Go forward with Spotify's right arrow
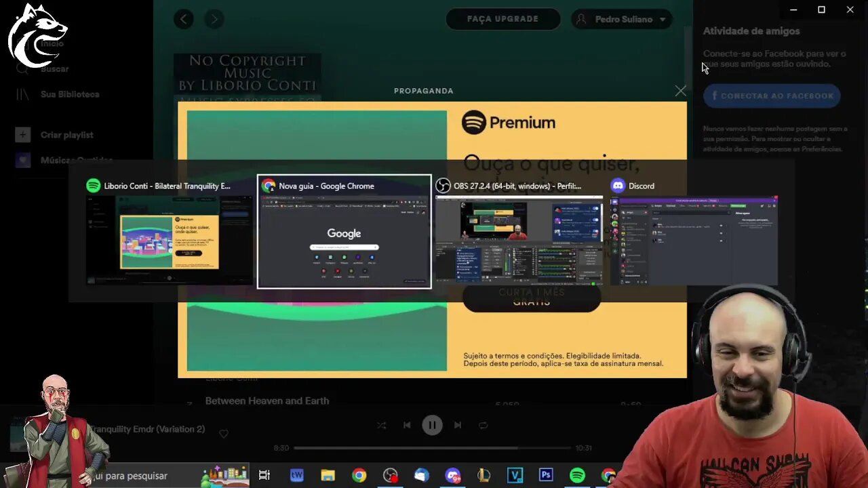The height and width of the screenshot is (488, 868). coord(214,19)
